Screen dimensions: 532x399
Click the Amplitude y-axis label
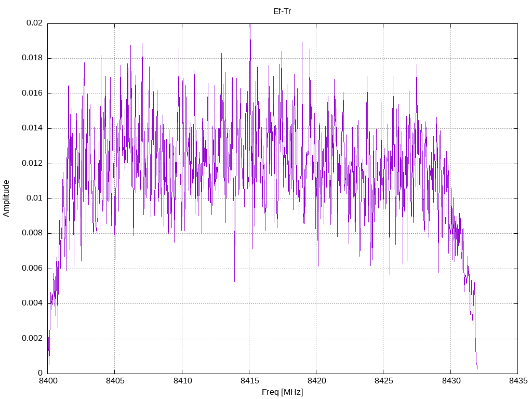(x=6, y=198)
